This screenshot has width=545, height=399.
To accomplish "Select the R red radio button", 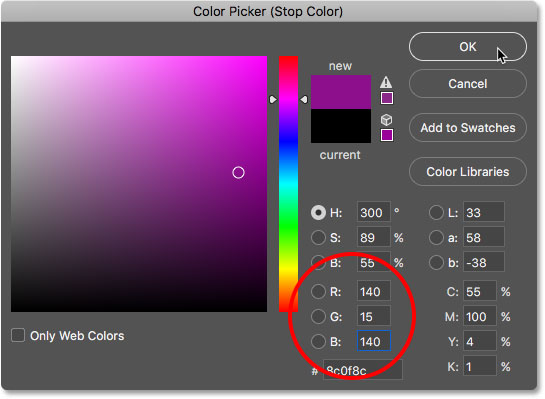I will [318, 292].
